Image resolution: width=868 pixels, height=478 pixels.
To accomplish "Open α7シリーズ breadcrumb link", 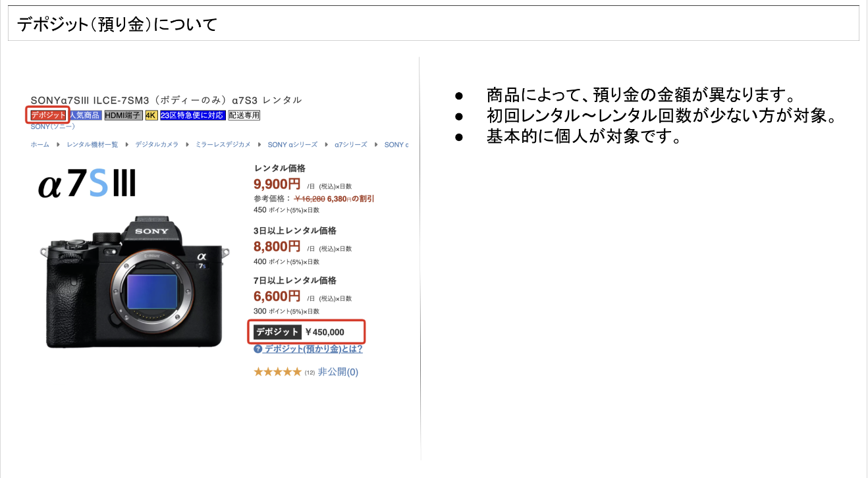I will pyautogui.click(x=351, y=144).
